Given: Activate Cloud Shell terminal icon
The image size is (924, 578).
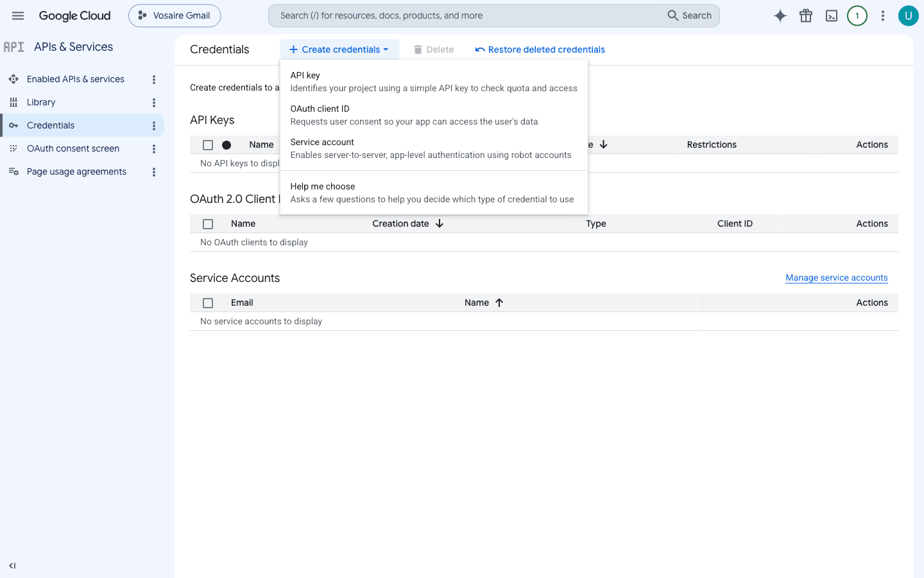Looking at the screenshot, I should [832, 16].
